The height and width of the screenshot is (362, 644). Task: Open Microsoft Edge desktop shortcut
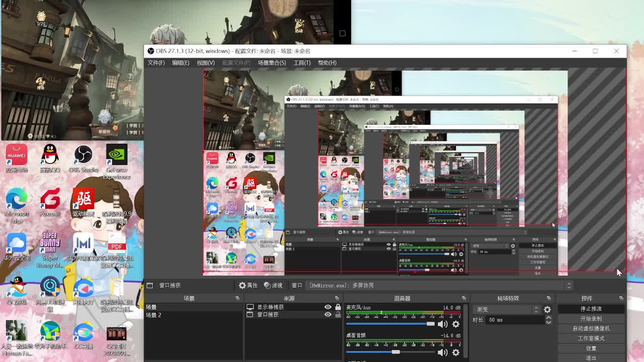(17, 206)
